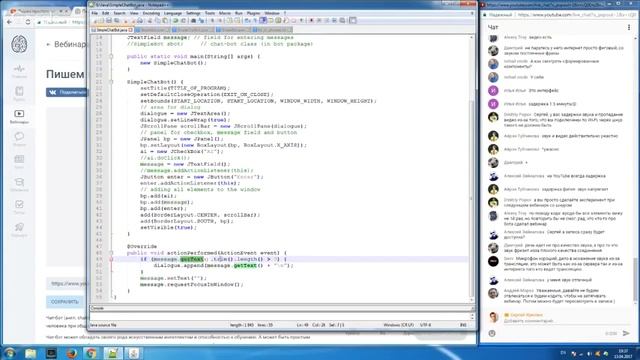
Task: Open File Explorer from the taskbar
Action: tap(31, 353)
